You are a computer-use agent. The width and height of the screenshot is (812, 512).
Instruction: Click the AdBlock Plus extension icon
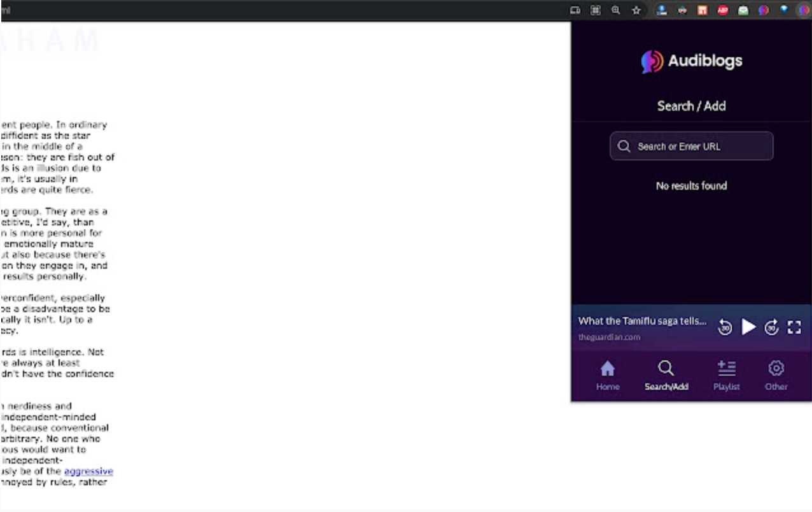723,10
